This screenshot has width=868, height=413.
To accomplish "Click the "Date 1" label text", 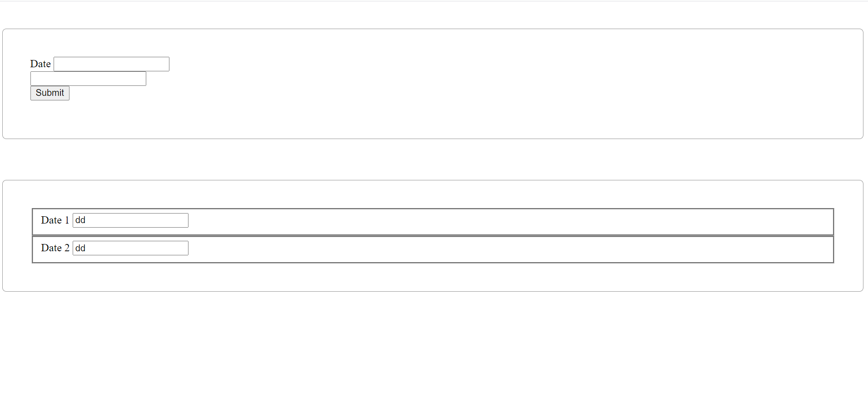I will point(55,220).
